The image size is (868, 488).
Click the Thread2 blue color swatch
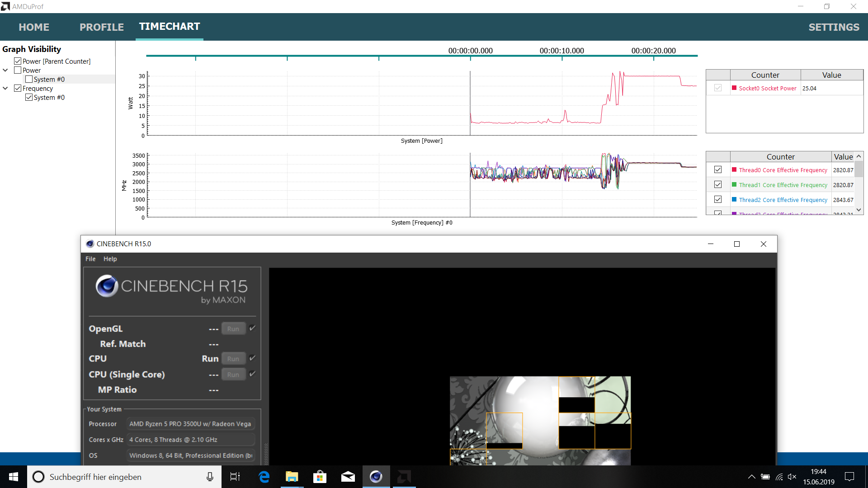pyautogui.click(x=734, y=199)
